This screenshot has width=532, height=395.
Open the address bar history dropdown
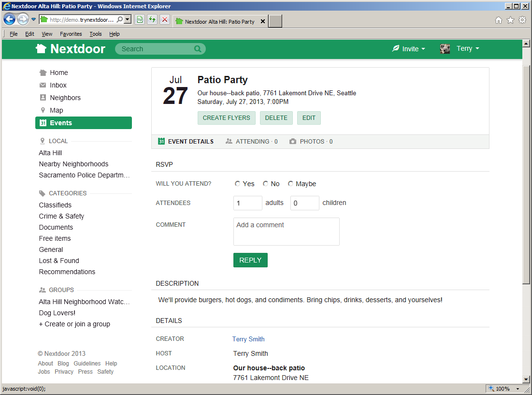point(127,19)
